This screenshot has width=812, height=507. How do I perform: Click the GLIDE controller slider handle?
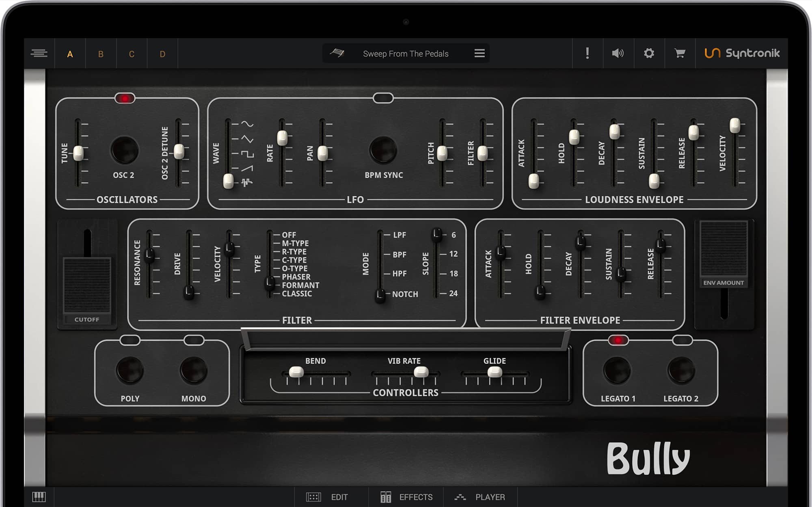coord(495,371)
